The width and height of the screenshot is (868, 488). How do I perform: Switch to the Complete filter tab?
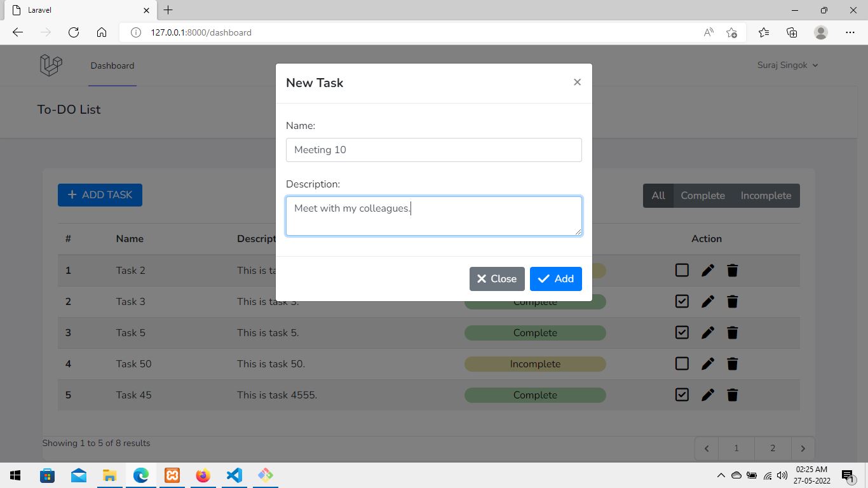[703, 195]
